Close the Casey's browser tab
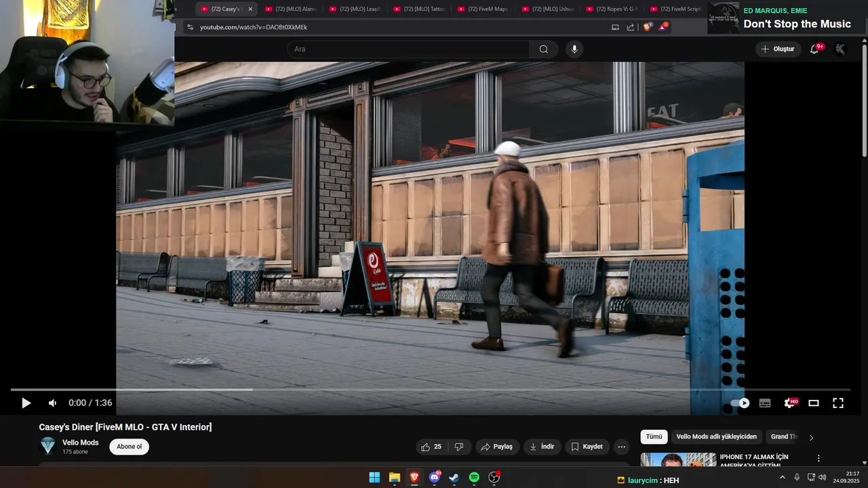 coord(250,9)
